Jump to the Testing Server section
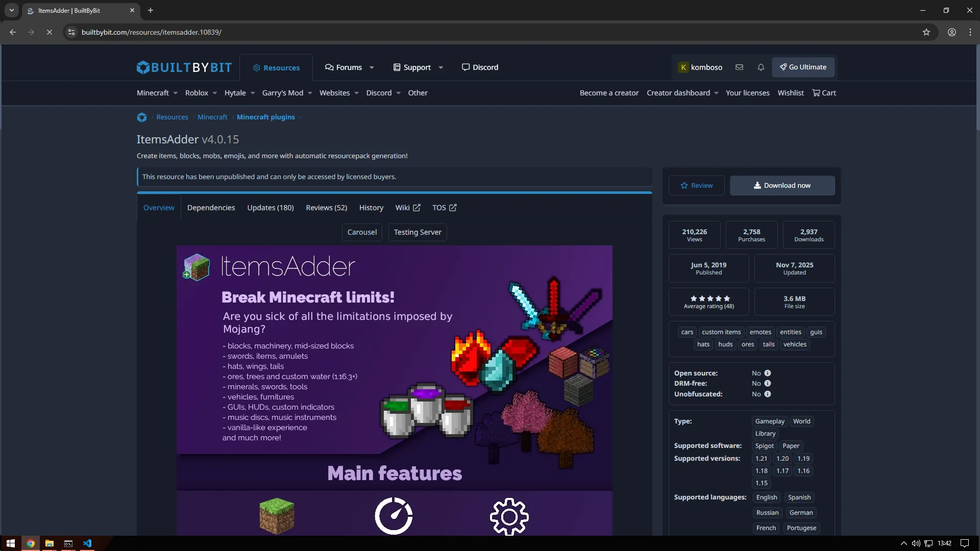This screenshot has height=551, width=980. [x=418, y=232]
